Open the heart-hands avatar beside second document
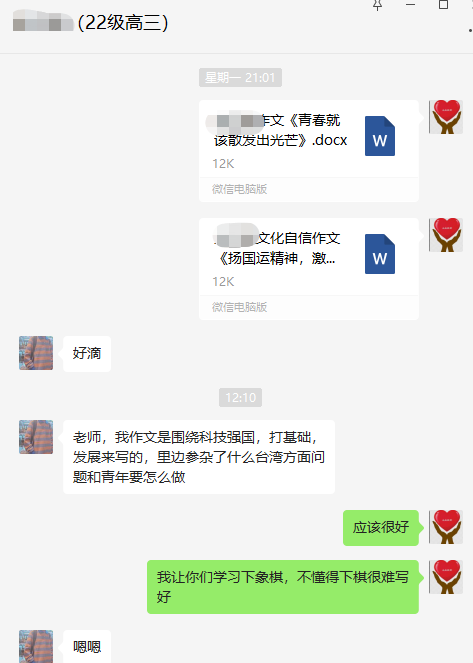Screen dimensions: 473x663 446,235
